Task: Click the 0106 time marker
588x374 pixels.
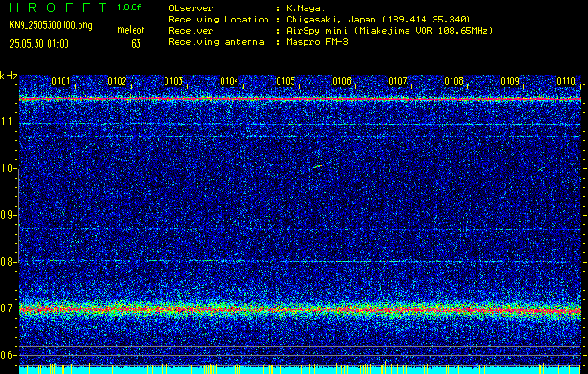Action: tap(341, 81)
